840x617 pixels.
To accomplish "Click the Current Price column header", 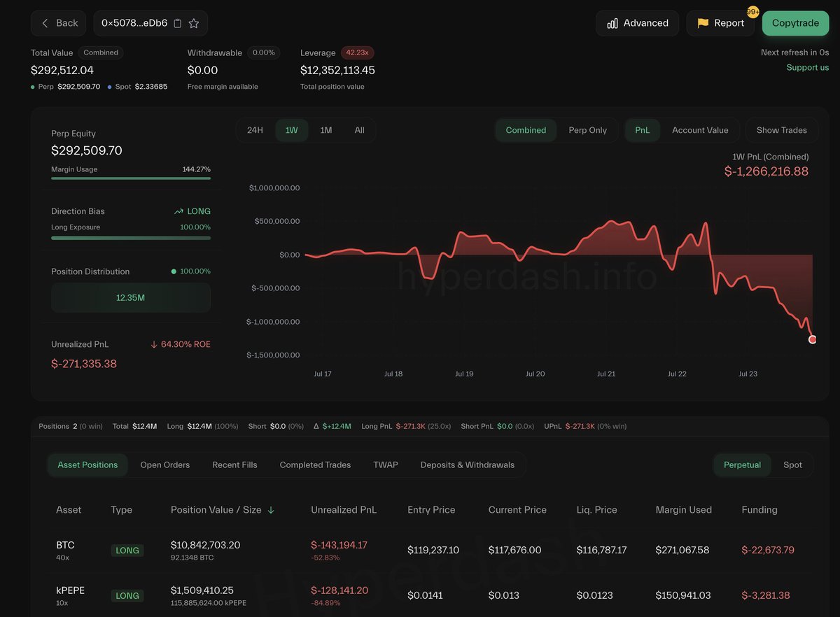I will pos(517,510).
